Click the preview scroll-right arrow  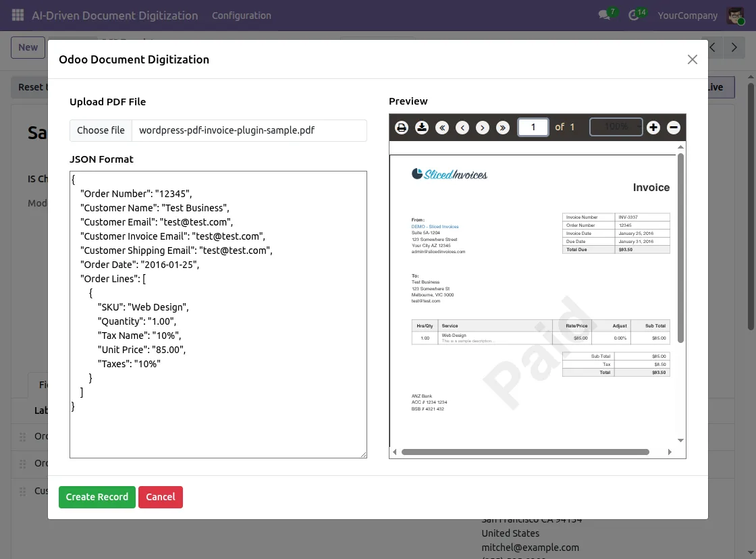(x=670, y=452)
